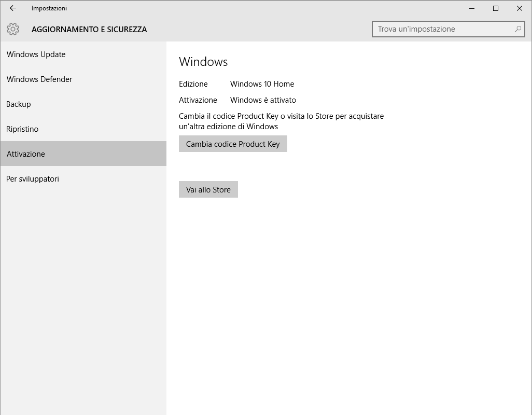
Task: Maximize the Impostazioni window
Action: 495,8
